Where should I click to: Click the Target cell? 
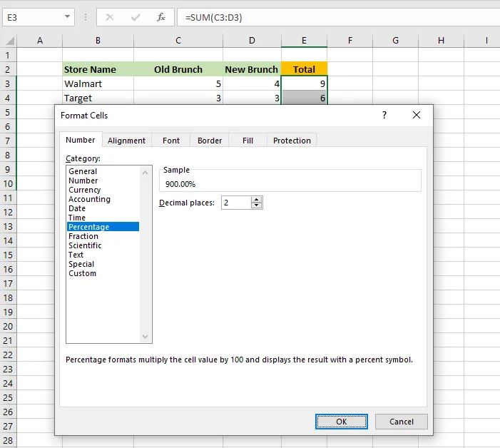(98, 98)
